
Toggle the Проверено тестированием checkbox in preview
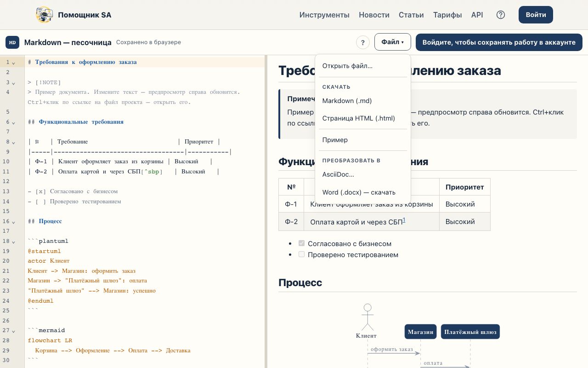click(301, 254)
